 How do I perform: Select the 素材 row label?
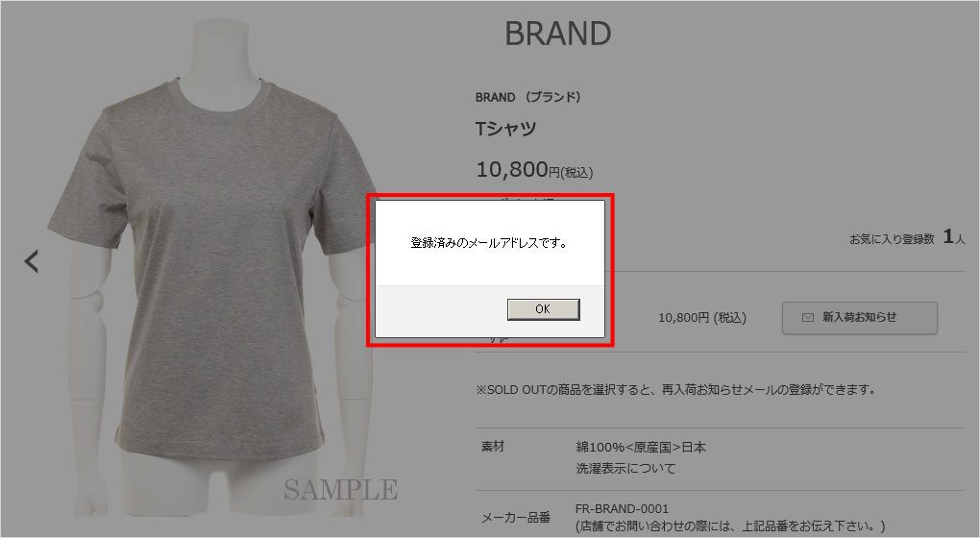click(x=493, y=446)
